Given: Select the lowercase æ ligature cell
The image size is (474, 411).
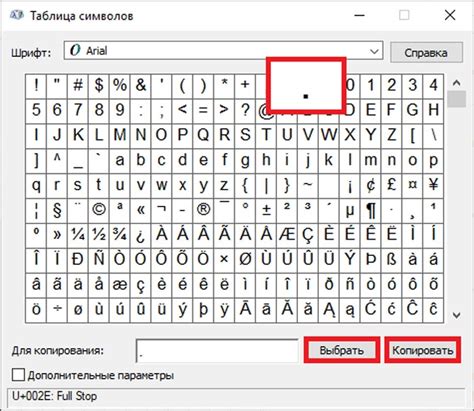Looking at the screenshot, I should [x=120, y=286].
